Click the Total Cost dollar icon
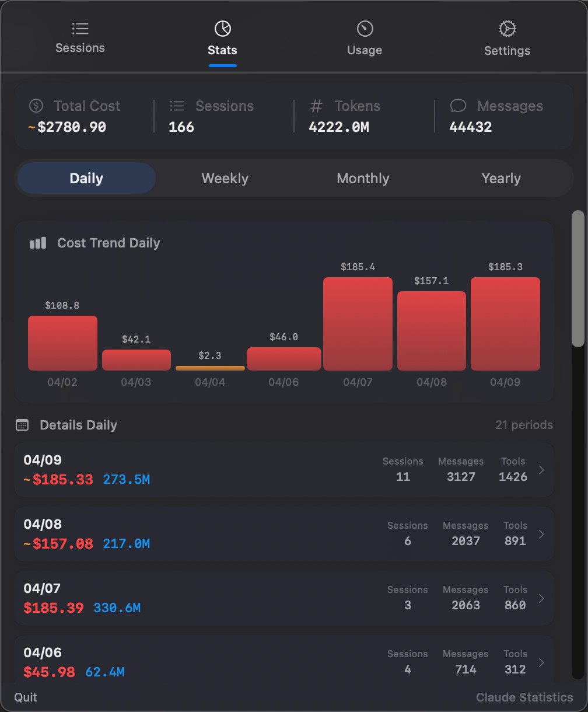The width and height of the screenshot is (588, 712). [x=36, y=106]
